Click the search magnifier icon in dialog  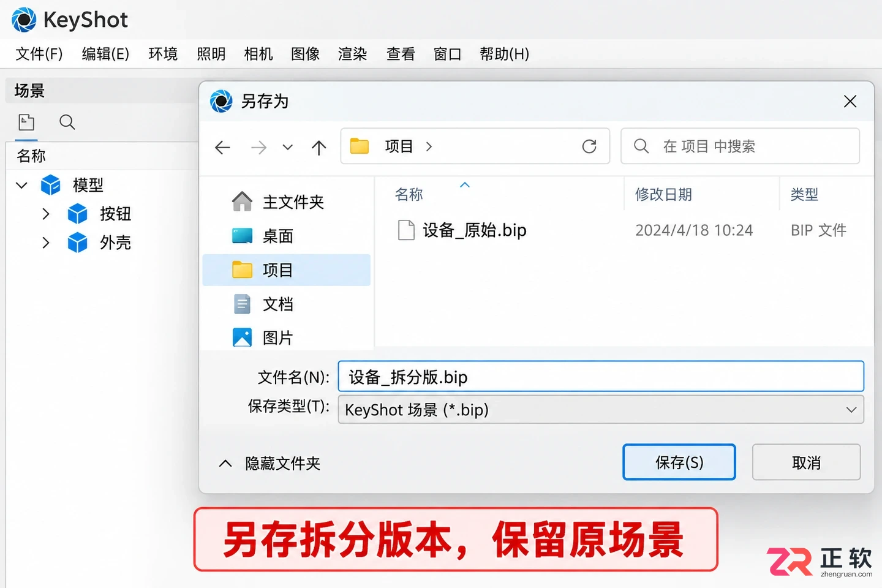coord(641,146)
